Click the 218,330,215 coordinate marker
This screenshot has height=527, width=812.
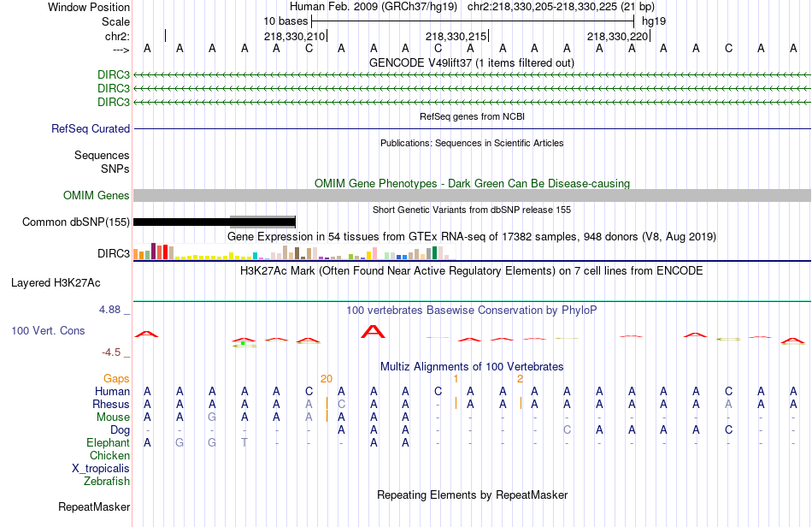[x=456, y=36]
